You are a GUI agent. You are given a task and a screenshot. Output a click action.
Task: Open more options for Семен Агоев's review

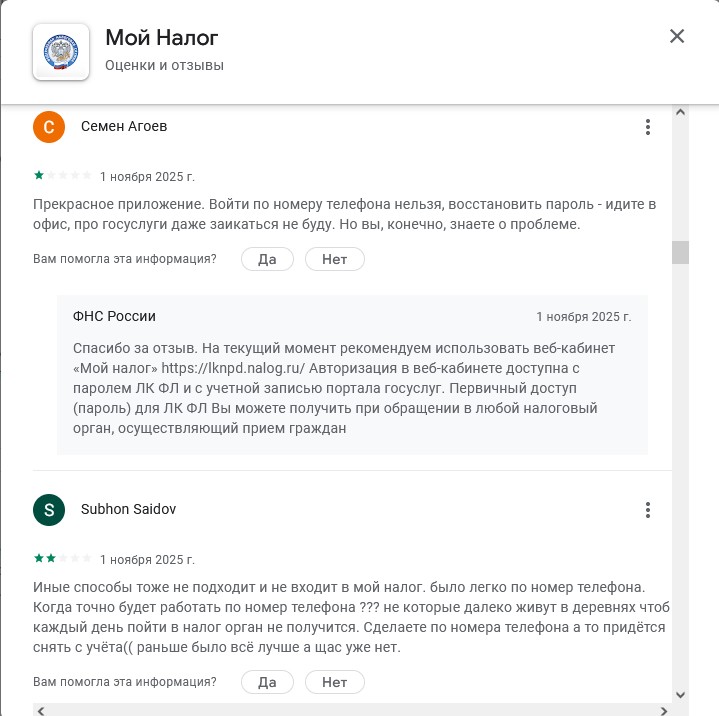[648, 127]
